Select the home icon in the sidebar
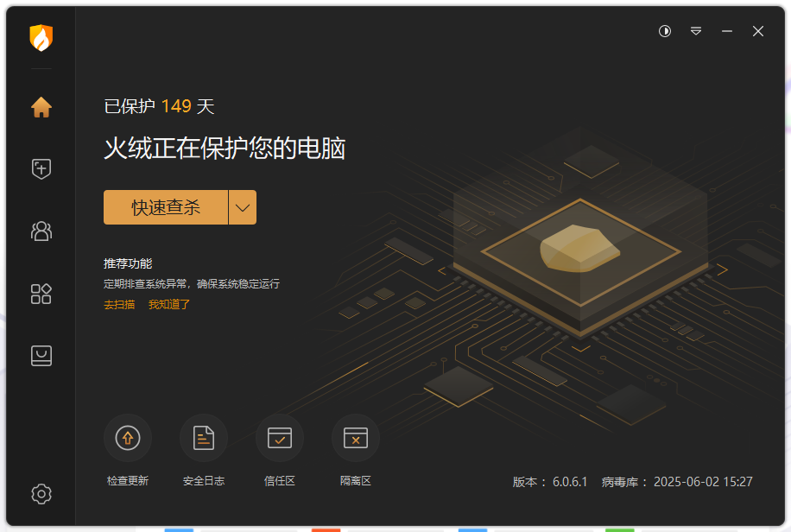 (41, 106)
